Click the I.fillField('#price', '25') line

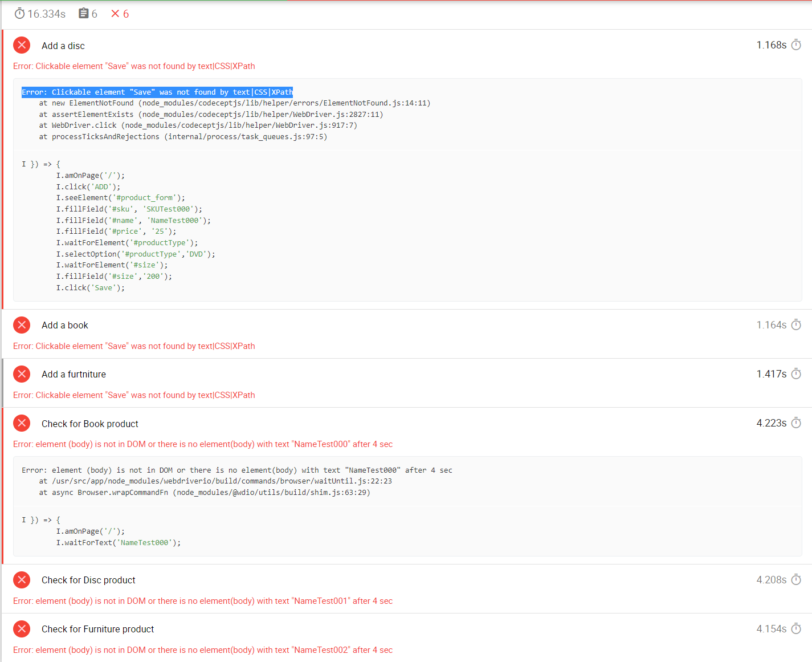click(116, 231)
